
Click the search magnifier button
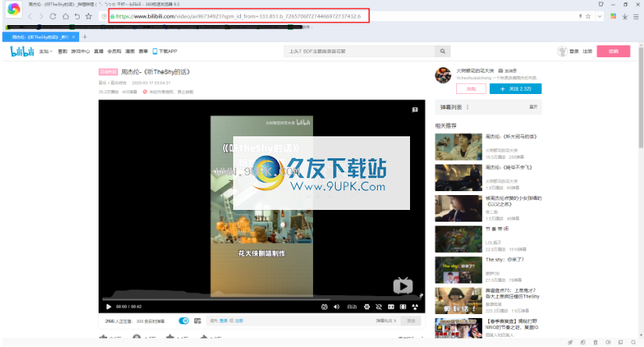tap(442, 52)
